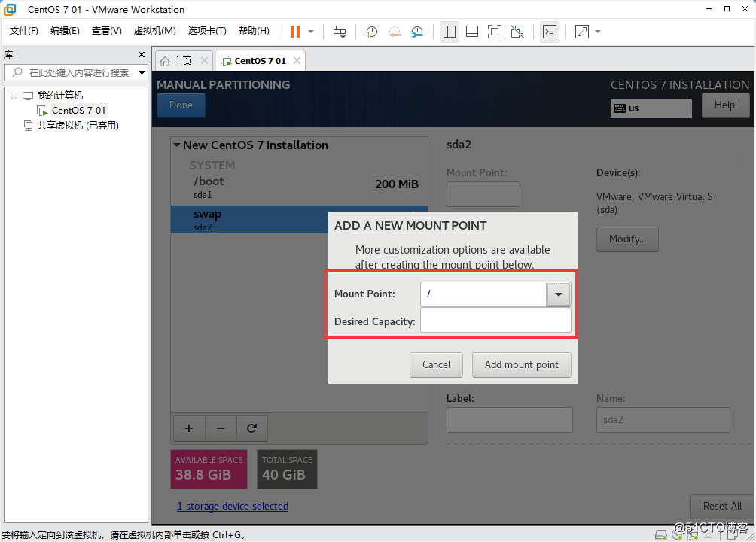Click the stretch guest display icon
756x542 pixels.
click(582, 32)
